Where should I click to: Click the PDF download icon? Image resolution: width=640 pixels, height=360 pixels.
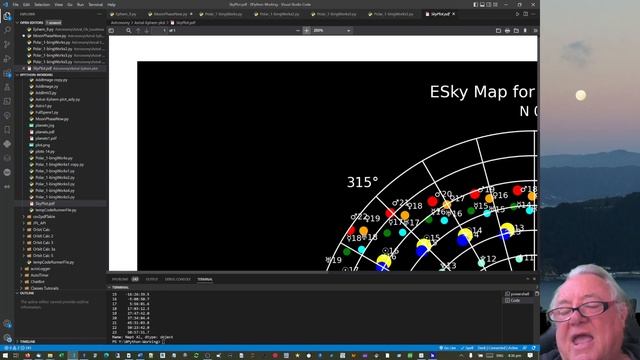(x=525, y=31)
